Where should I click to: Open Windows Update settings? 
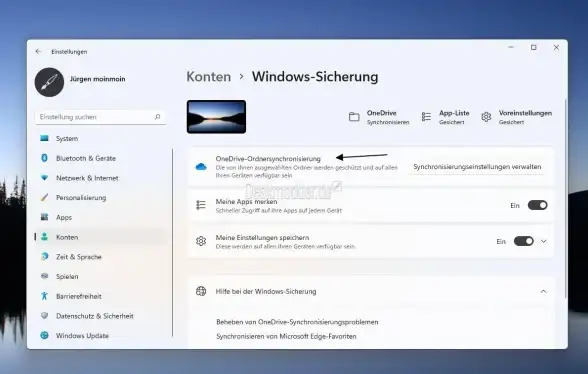pos(100,335)
